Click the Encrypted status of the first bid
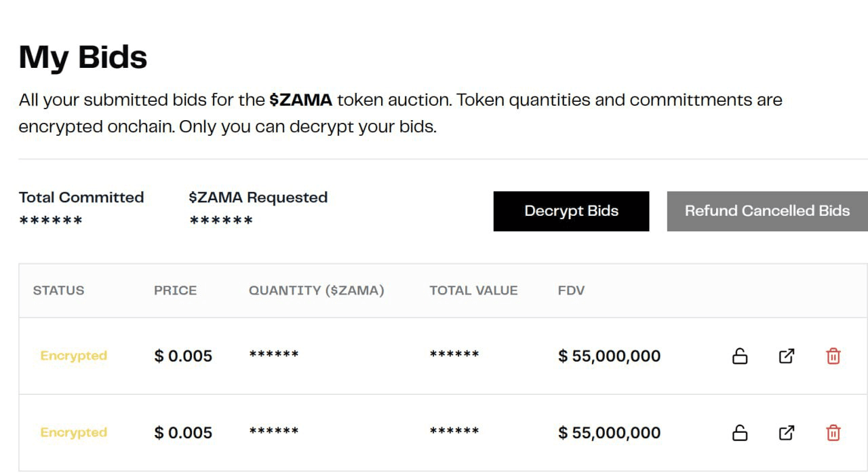Image resolution: width=868 pixels, height=475 pixels. [x=74, y=356]
